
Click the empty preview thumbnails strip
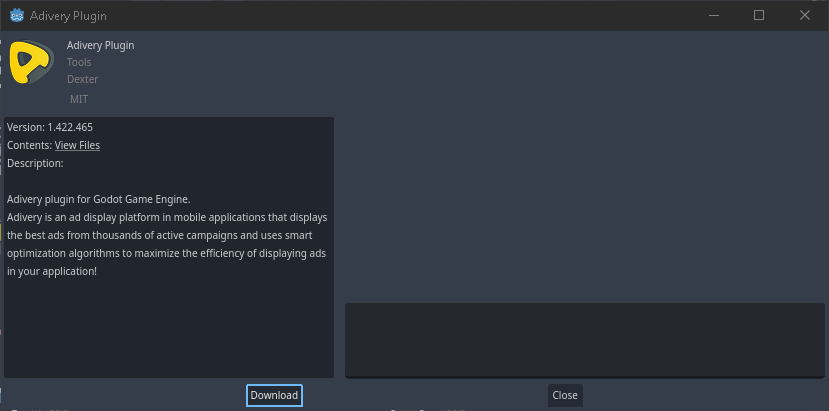584,340
